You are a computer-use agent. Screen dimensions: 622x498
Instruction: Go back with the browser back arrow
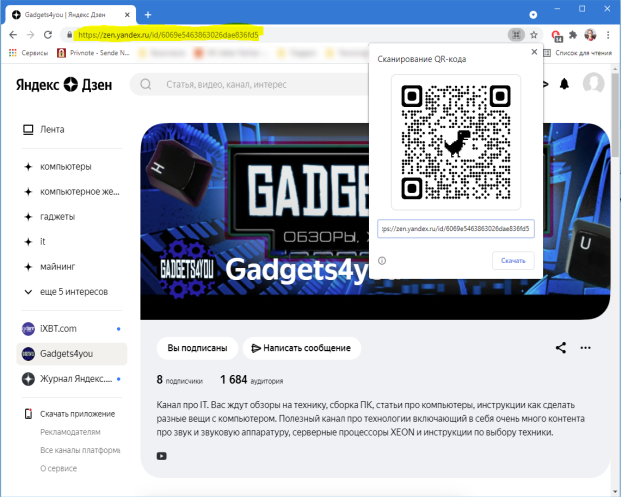[x=13, y=35]
